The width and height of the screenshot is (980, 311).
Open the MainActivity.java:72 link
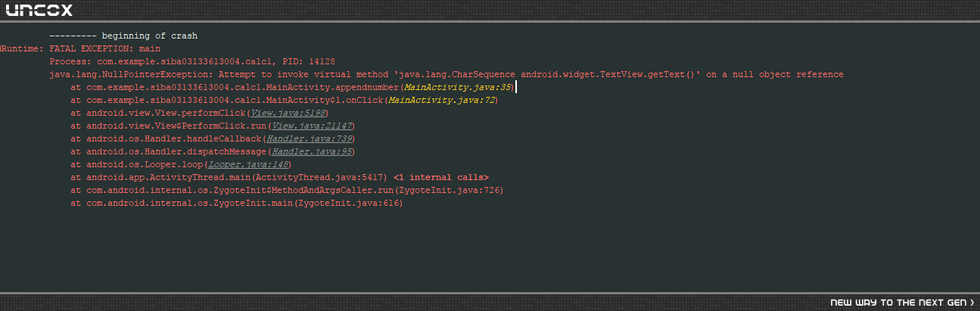pyautogui.click(x=442, y=101)
